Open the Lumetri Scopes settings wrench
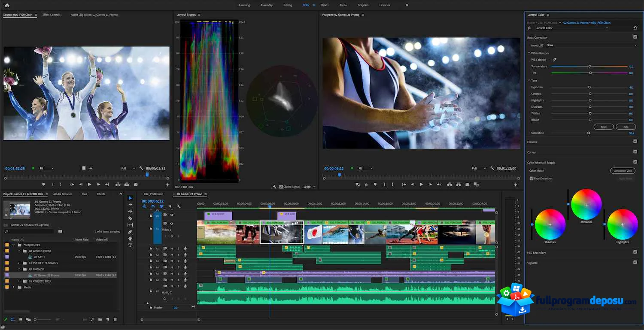The image size is (644, 330). 274,187
